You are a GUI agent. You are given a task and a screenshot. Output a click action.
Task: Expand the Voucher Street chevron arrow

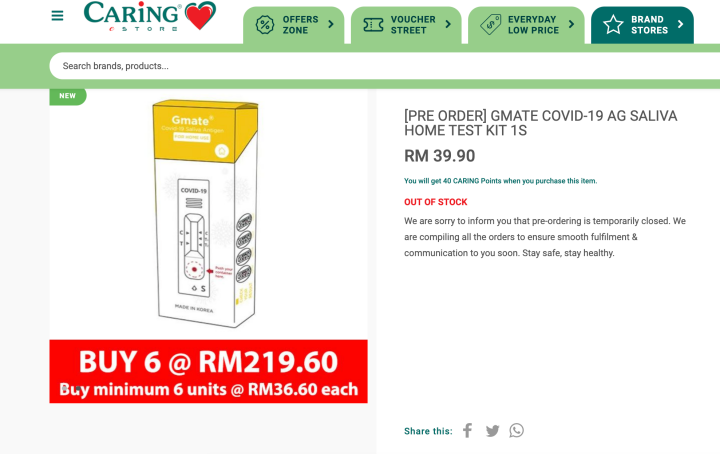448,24
